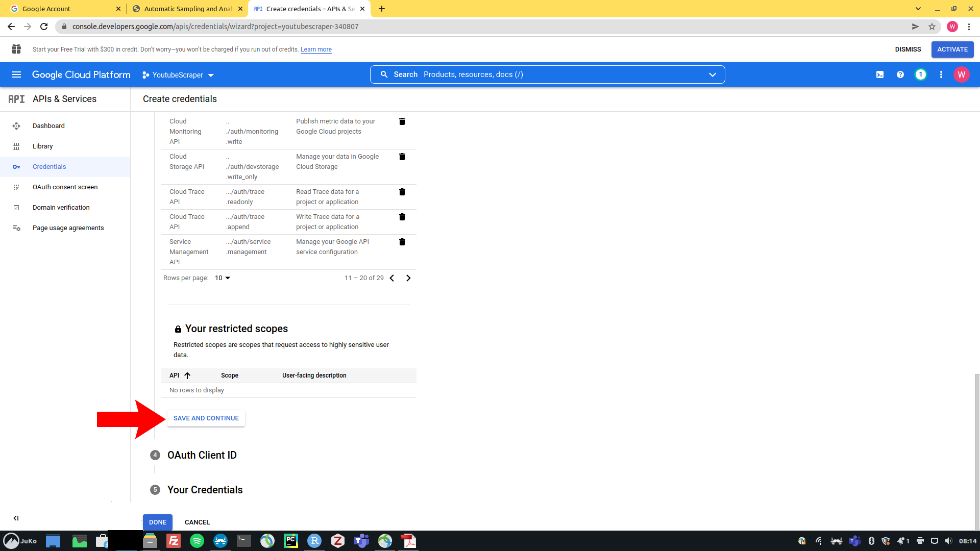Sort by API column arrow
The height and width of the screenshot is (551, 980).
187,375
